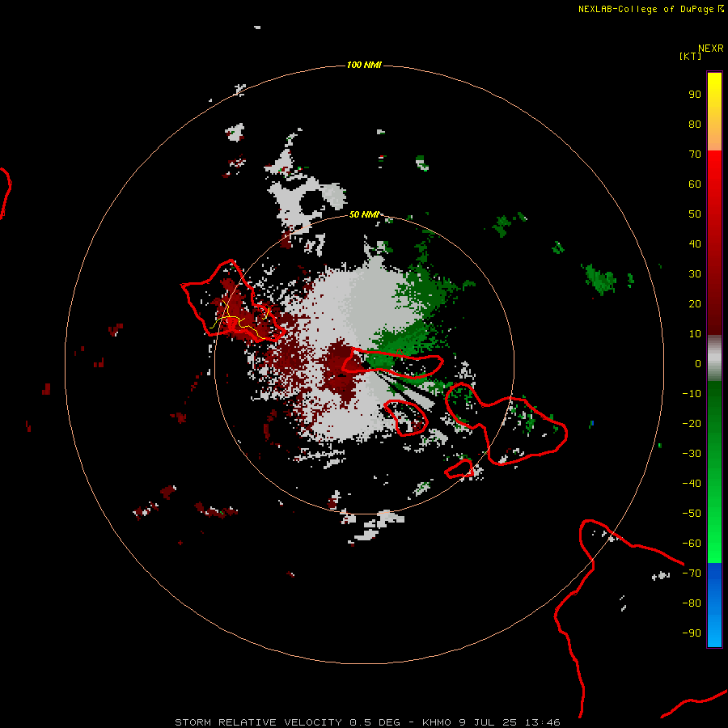
Task: Click the 50 NMI range ring label
Action: (364, 214)
